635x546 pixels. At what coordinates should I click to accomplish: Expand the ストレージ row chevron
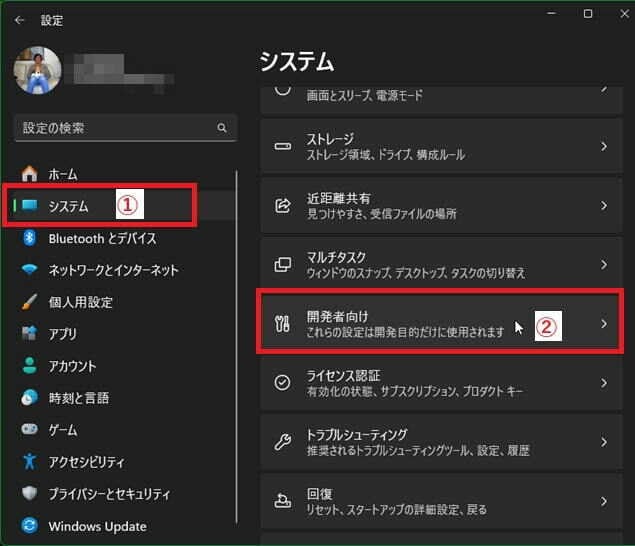[604, 146]
